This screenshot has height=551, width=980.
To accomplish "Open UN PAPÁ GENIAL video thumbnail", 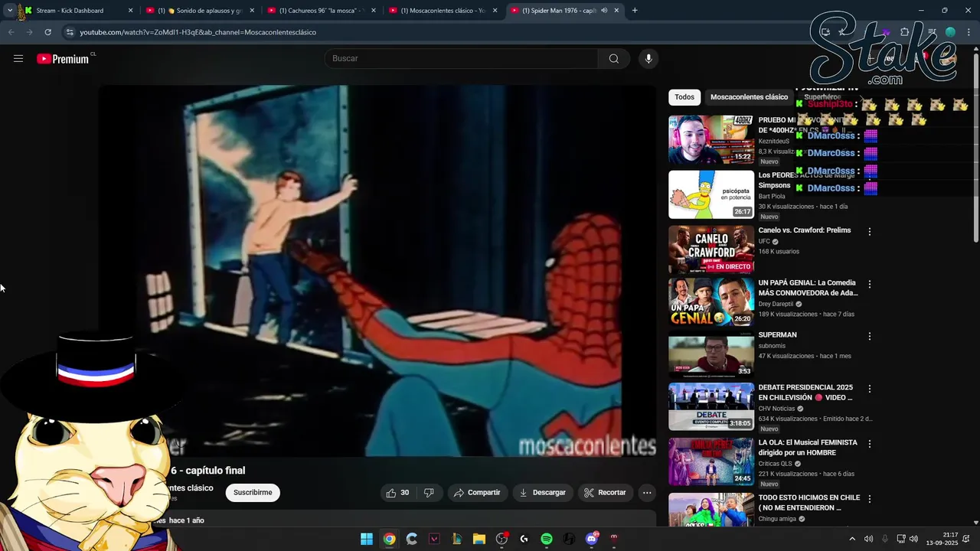I will (711, 302).
